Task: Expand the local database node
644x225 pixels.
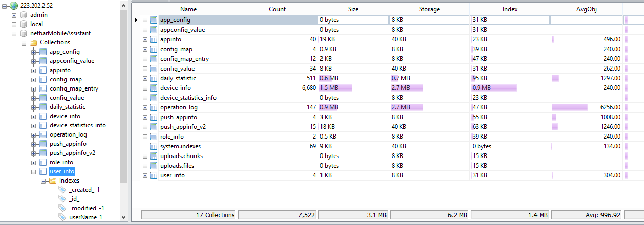Action: 14,24
